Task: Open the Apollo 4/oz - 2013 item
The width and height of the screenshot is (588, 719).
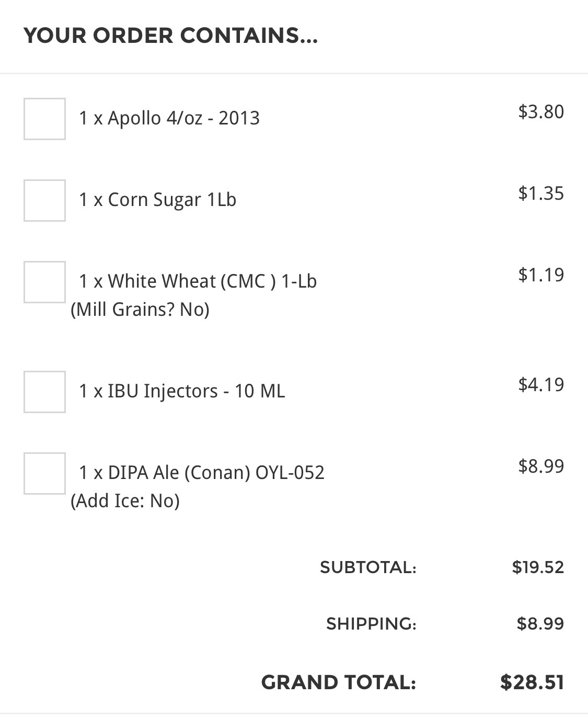Action: coord(169,118)
